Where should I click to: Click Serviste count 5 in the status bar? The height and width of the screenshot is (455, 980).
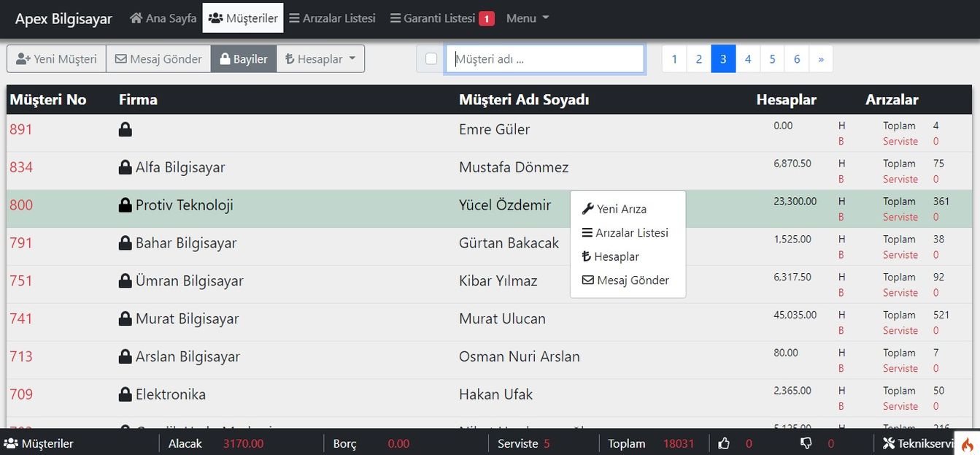(547, 443)
